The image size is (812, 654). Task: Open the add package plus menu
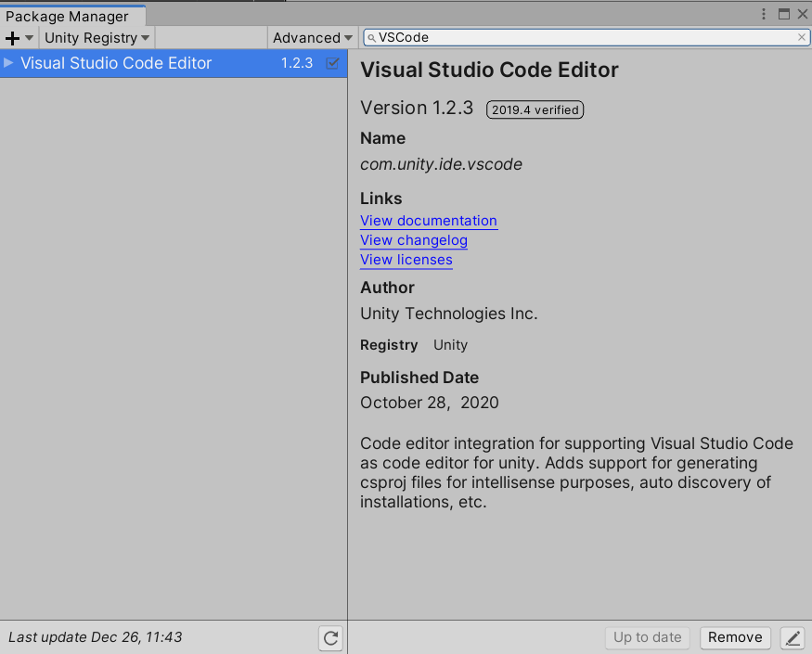point(19,38)
